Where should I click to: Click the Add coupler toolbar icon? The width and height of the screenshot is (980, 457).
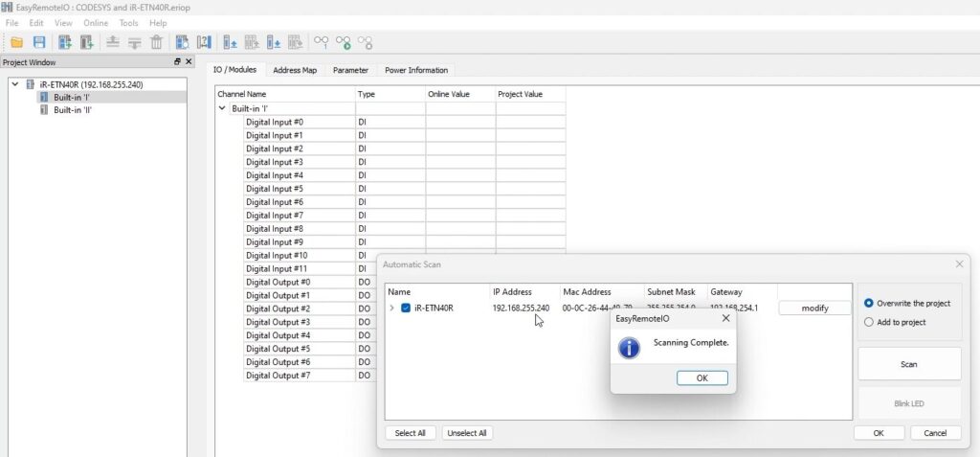[x=65, y=42]
